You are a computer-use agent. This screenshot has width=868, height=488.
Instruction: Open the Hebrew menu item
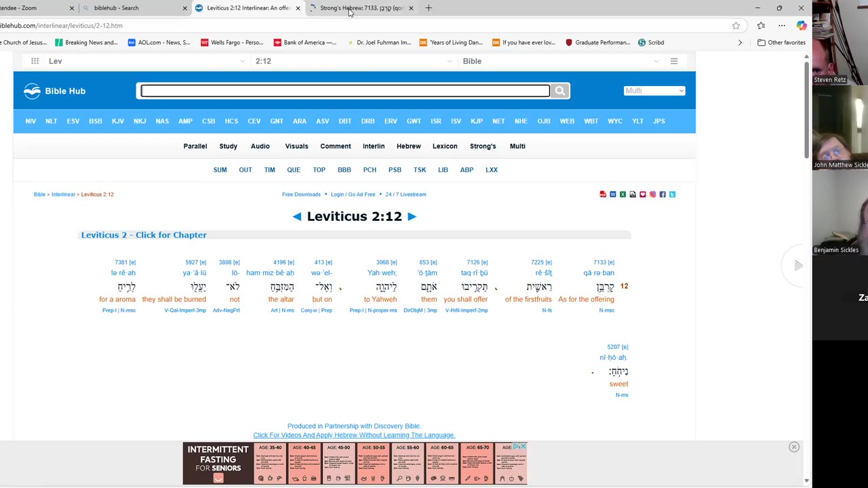[x=409, y=146]
